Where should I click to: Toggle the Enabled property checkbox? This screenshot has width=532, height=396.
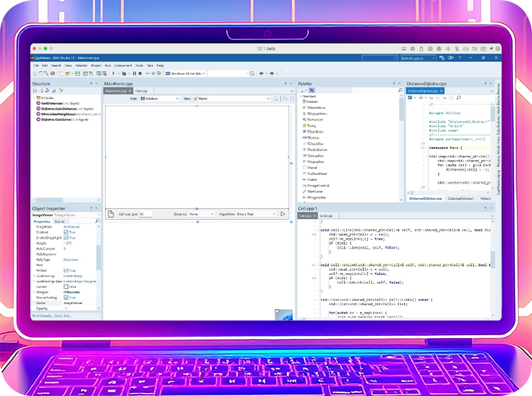[66, 233]
